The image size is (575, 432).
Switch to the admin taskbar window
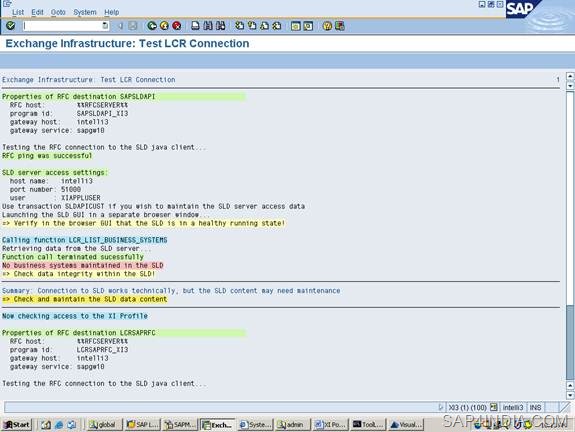[x=292, y=425]
